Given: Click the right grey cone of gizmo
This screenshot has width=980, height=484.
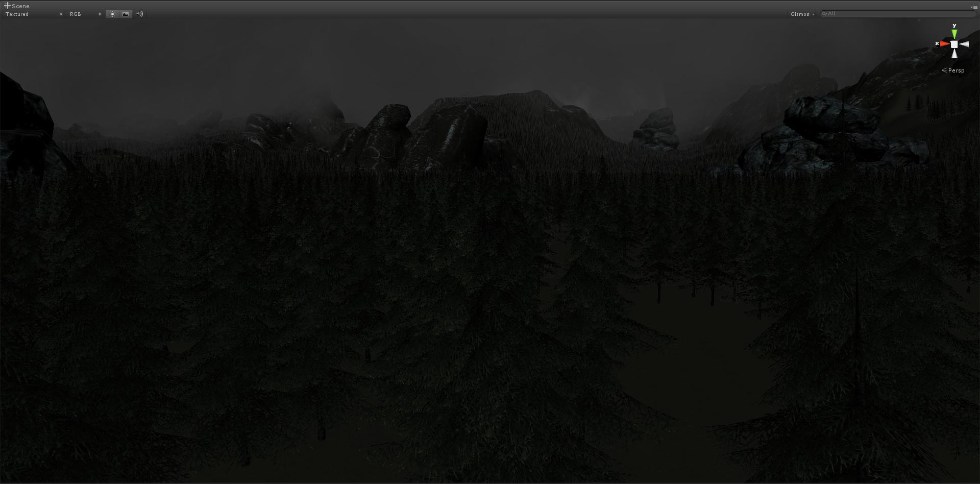Looking at the screenshot, I should tap(964, 44).
